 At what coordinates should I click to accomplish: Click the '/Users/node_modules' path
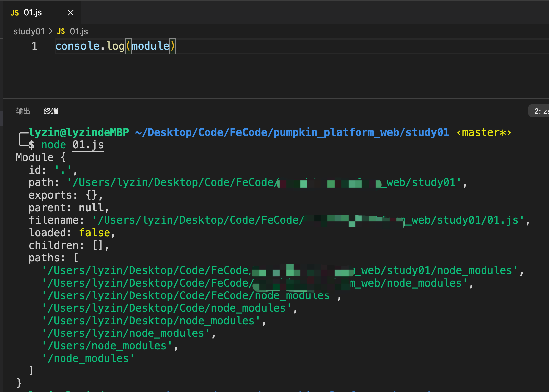point(107,346)
